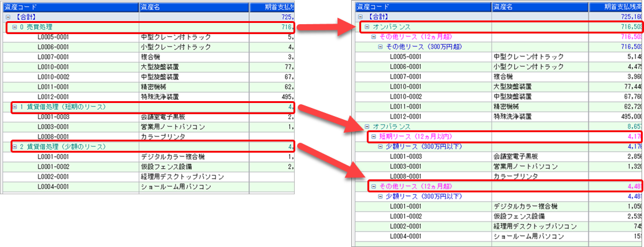Sort by 資産コード header in right grid
This screenshot has width=644, height=247.
pyautogui.click(x=423, y=6)
